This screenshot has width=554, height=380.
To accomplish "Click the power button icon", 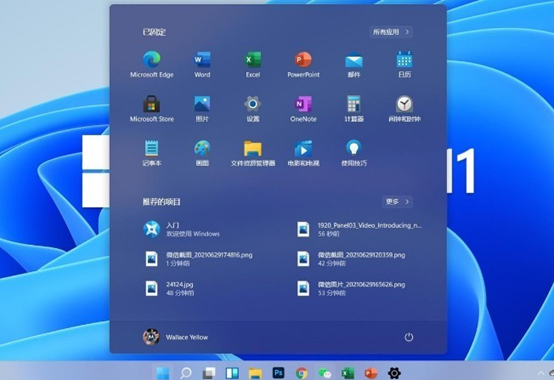I will [x=409, y=337].
